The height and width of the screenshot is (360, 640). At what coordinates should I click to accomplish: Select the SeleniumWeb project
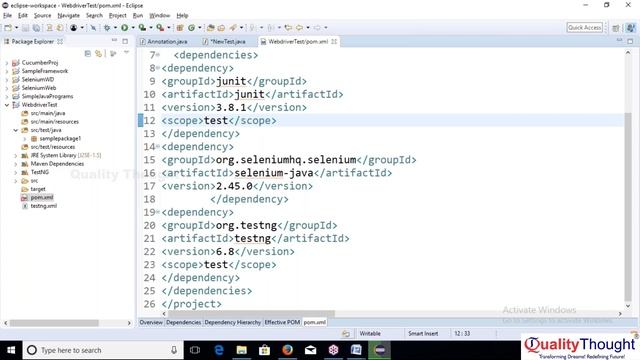click(39, 88)
